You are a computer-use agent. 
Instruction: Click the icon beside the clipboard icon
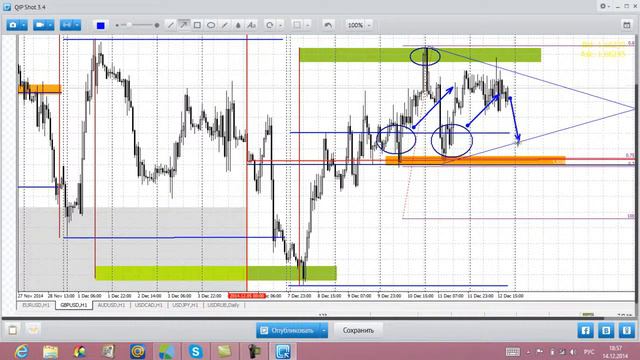[x=33, y=330]
